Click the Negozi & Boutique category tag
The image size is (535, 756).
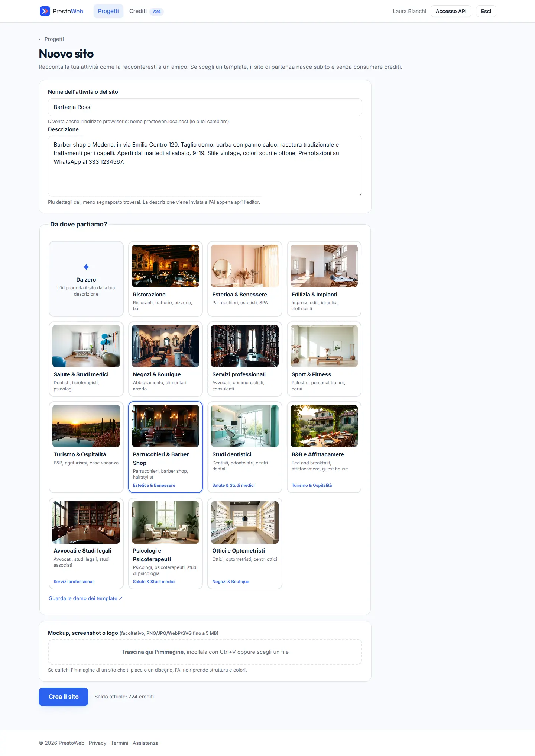(x=230, y=582)
